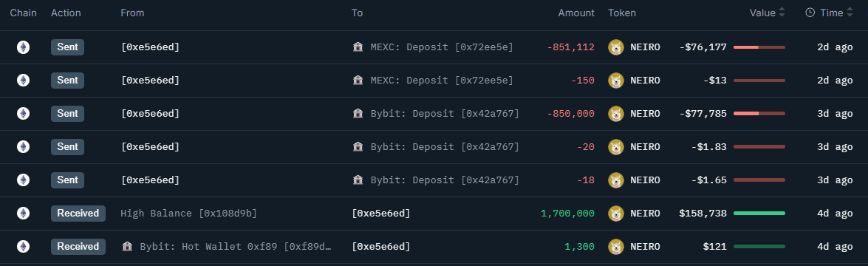Click the Sent badge in the -851,112 row
The height and width of the screenshot is (266, 868).
[x=67, y=47]
